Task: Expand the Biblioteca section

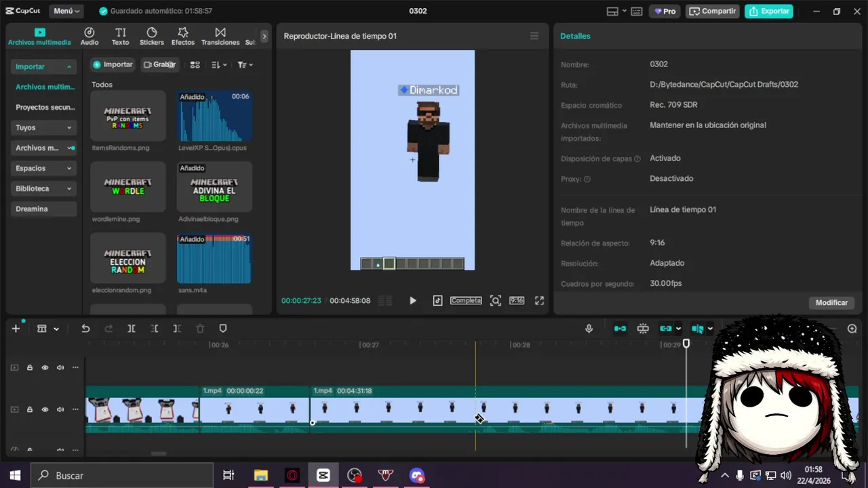Action: (x=45, y=188)
